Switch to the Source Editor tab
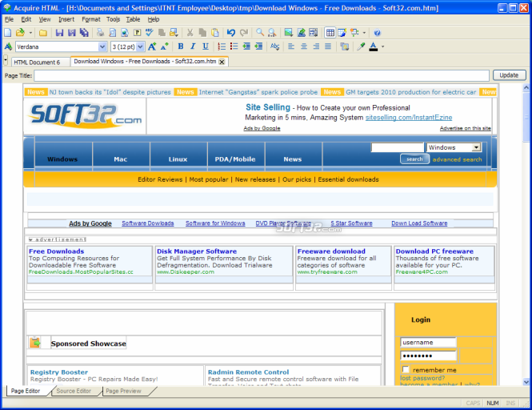 74,391
